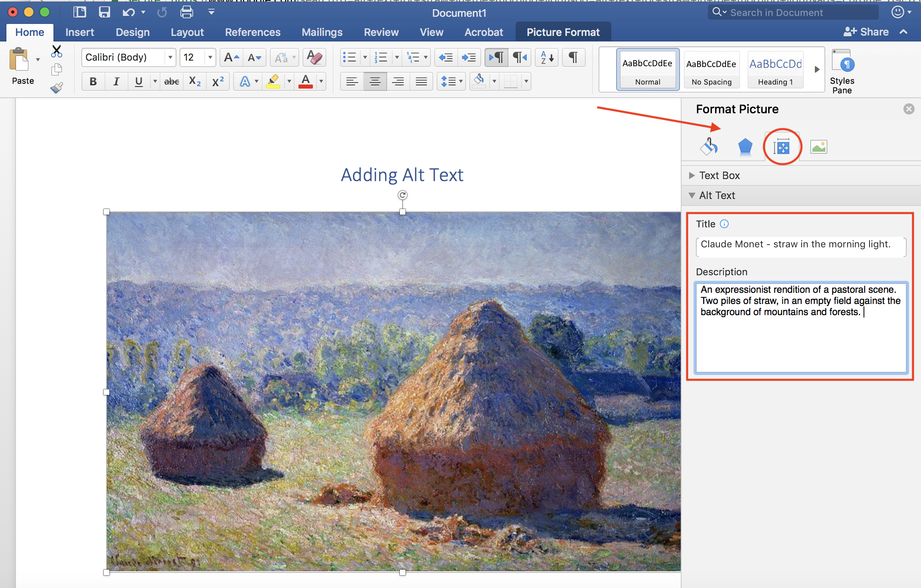Open the Picture tab icon in Format Picture
This screenshot has width=921, height=588.
pyautogui.click(x=818, y=147)
